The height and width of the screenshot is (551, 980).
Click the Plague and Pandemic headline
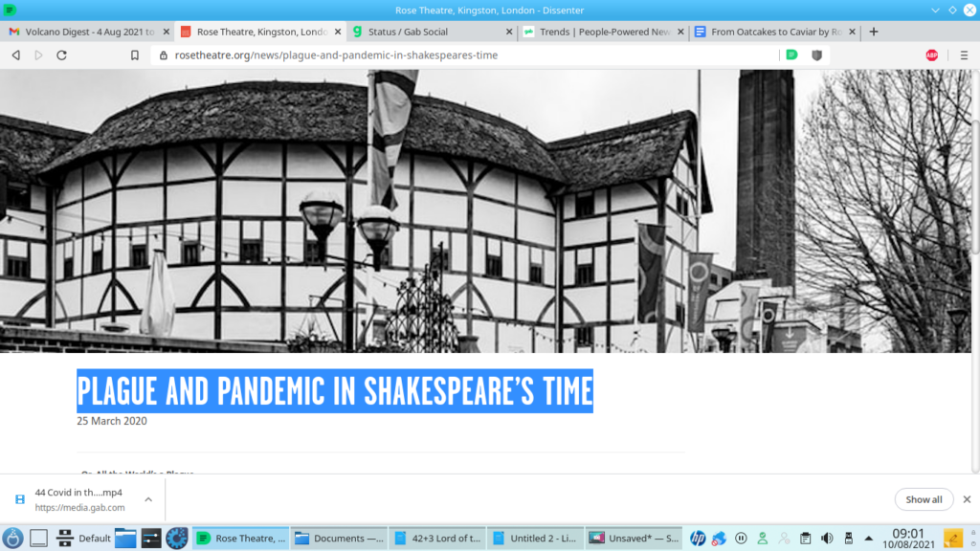click(x=334, y=391)
